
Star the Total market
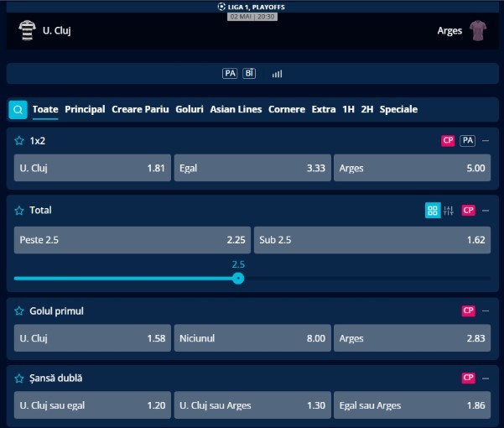tap(18, 211)
